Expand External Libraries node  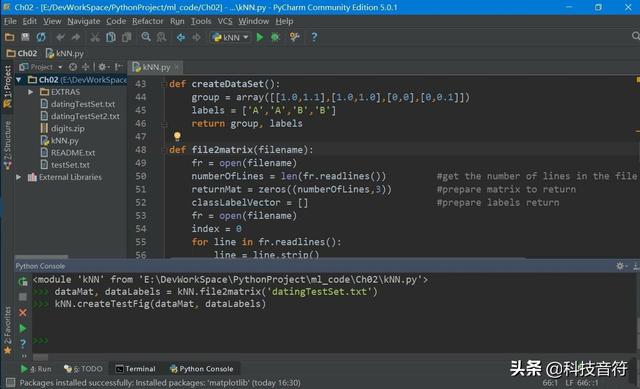pyautogui.click(x=19, y=177)
